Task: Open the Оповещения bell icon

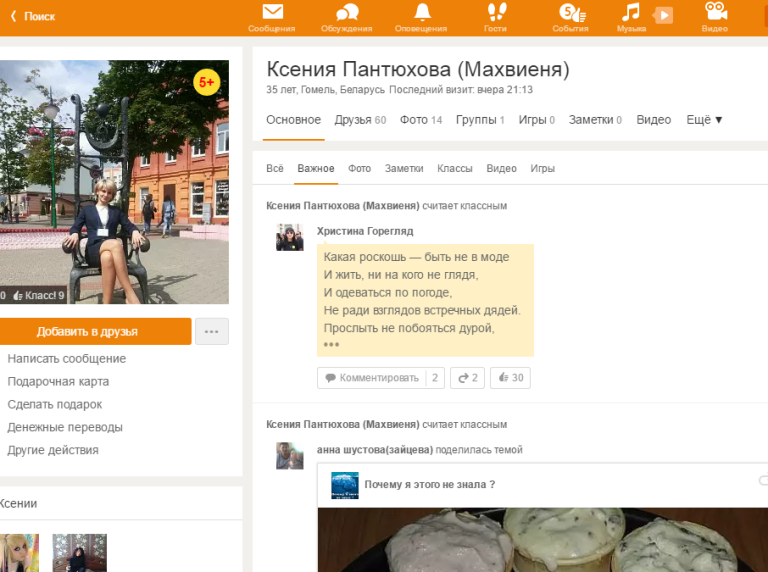Action: point(421,12)
